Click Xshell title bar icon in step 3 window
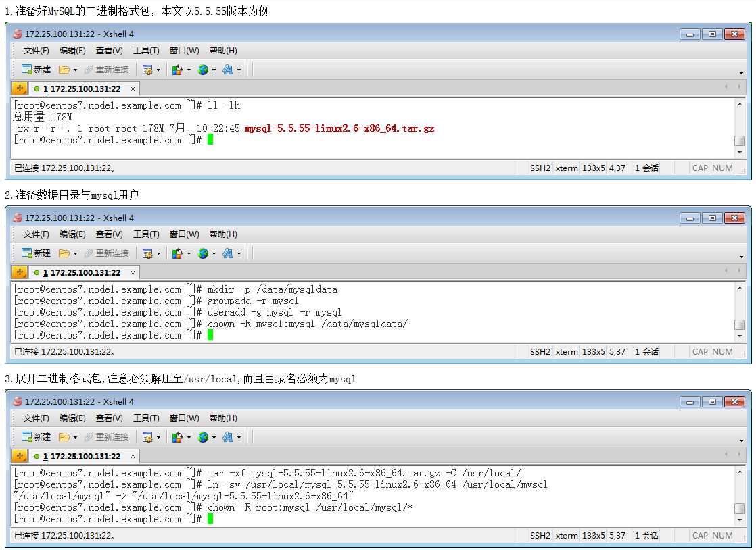 [18, 401]
